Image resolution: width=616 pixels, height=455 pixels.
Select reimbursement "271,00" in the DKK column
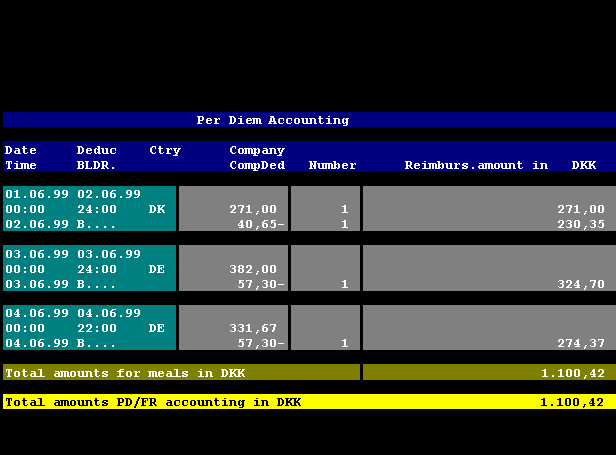pos(581,209)
